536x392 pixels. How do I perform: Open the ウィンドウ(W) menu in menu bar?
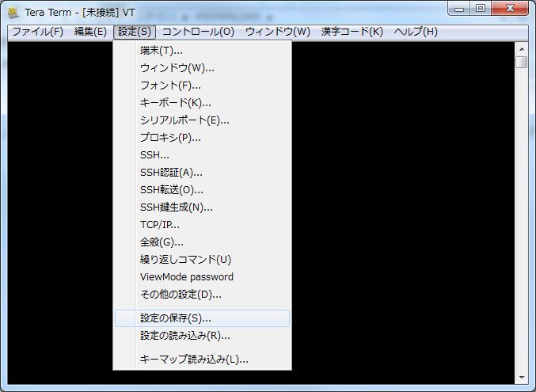click(x=277, y=32)
